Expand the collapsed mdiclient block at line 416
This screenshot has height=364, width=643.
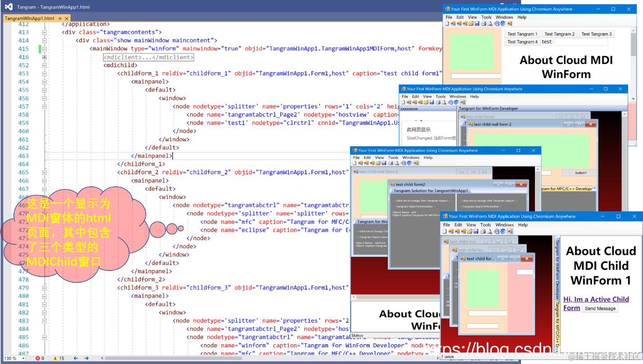(x=45, y=57)
